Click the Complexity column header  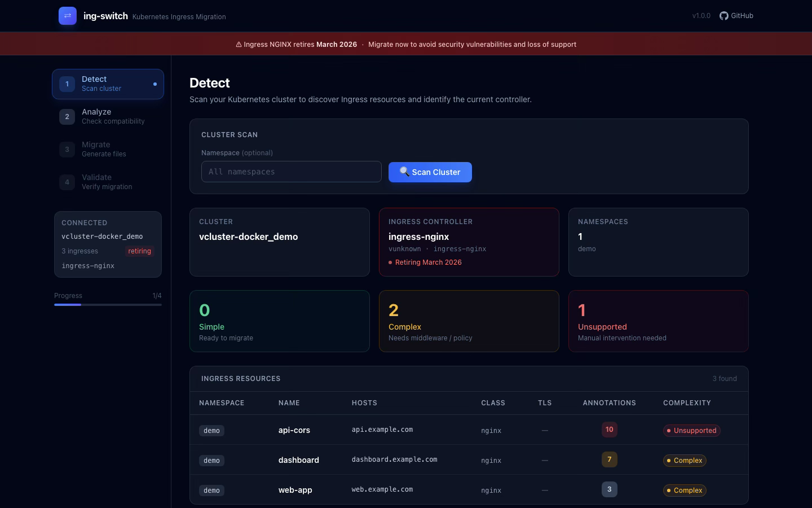coord(687,403)
